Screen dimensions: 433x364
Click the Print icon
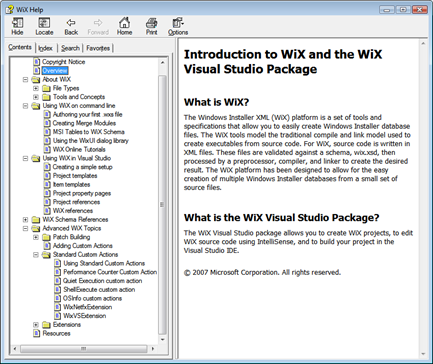point(151,23)
